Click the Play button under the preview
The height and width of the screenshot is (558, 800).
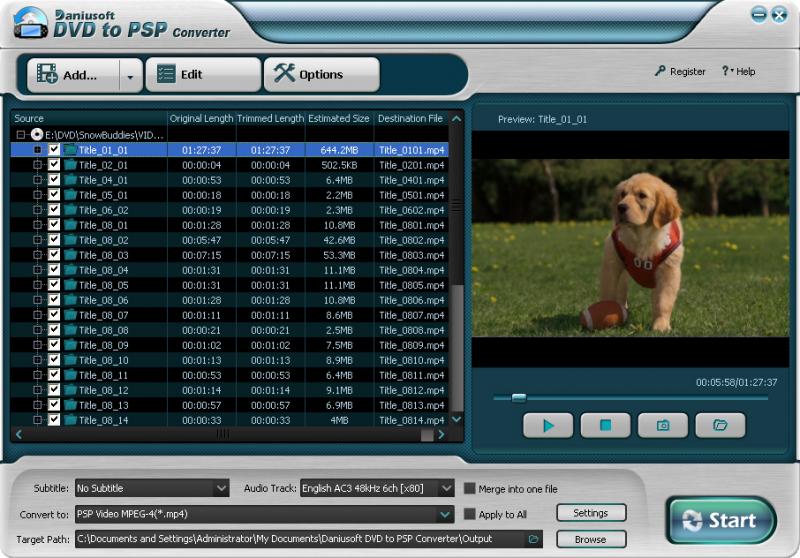click(x=548, y=425)
